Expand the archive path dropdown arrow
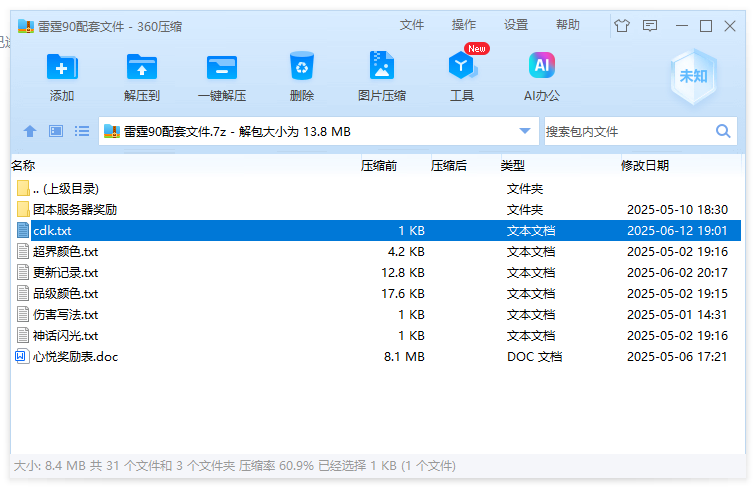The height and width of the screenshot is (488, 756). [x=525, y=131]
